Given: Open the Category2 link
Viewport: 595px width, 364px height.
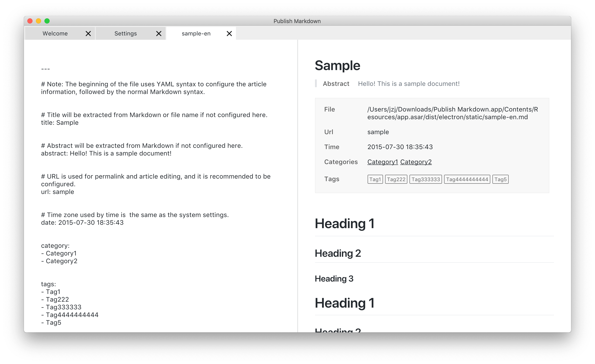Looking at the screenshot, I should (x=416, y=162).
